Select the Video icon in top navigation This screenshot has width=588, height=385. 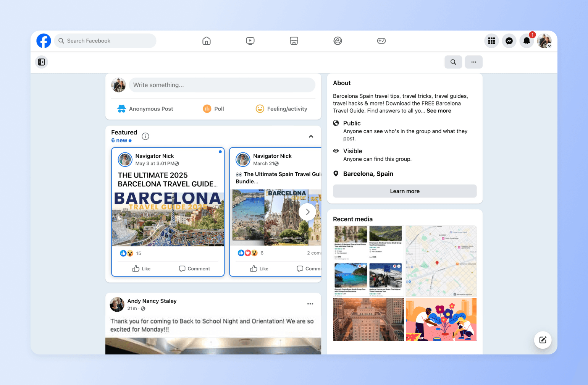pyautogui.click(x=250, y=40)
